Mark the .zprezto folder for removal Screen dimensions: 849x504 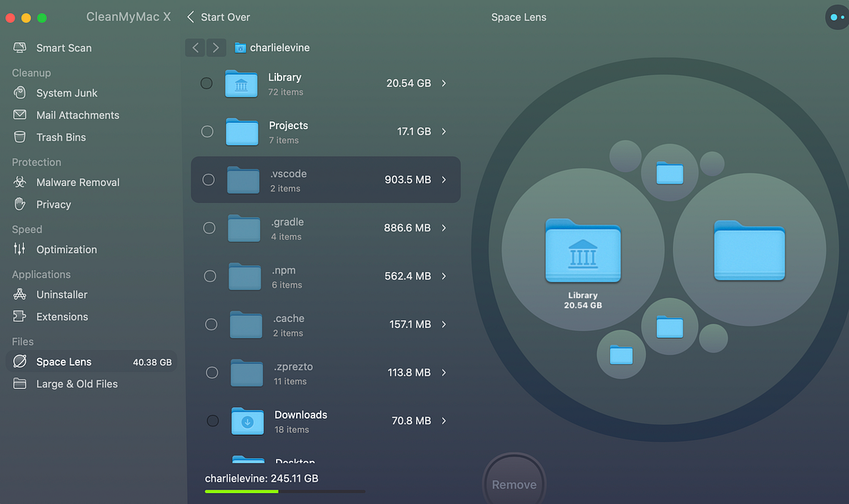[212, 373]
